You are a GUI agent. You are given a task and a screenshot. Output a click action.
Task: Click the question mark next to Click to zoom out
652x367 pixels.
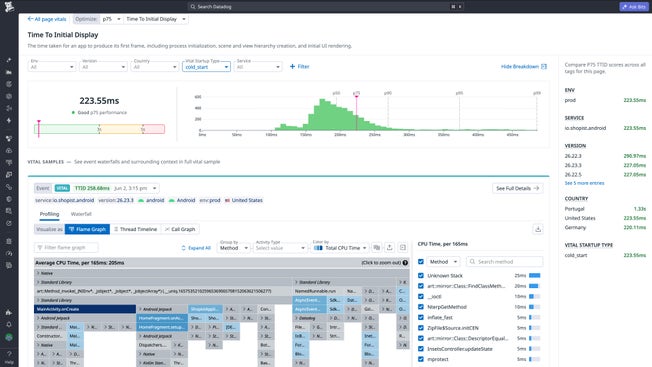pyautogui.click(x=405, y=263)
